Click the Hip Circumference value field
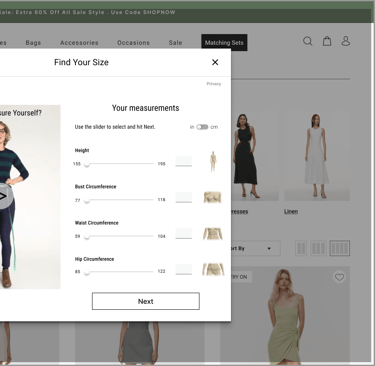The width and height of the screenshot is (375, 366). coord(184,269)
